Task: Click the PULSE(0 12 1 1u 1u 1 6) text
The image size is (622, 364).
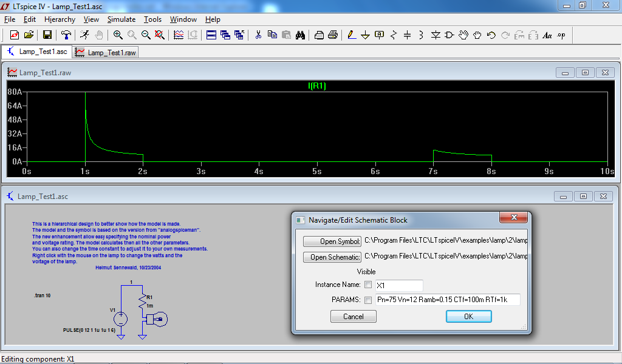Action: tap(89, 331)
